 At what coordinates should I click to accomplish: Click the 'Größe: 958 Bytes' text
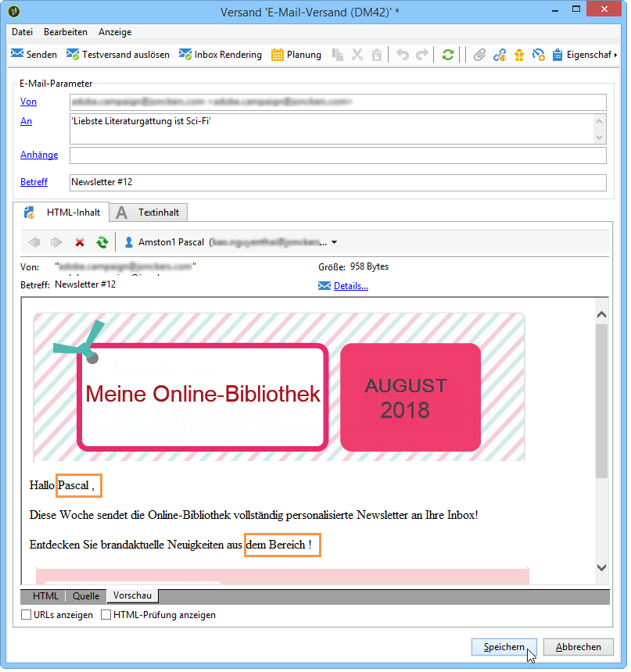point(354,267)
